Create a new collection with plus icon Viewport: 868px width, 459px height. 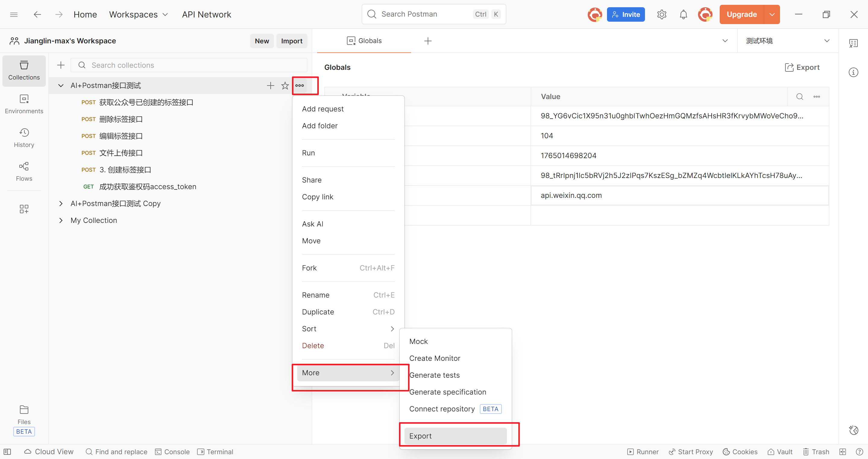pos(61,65)
